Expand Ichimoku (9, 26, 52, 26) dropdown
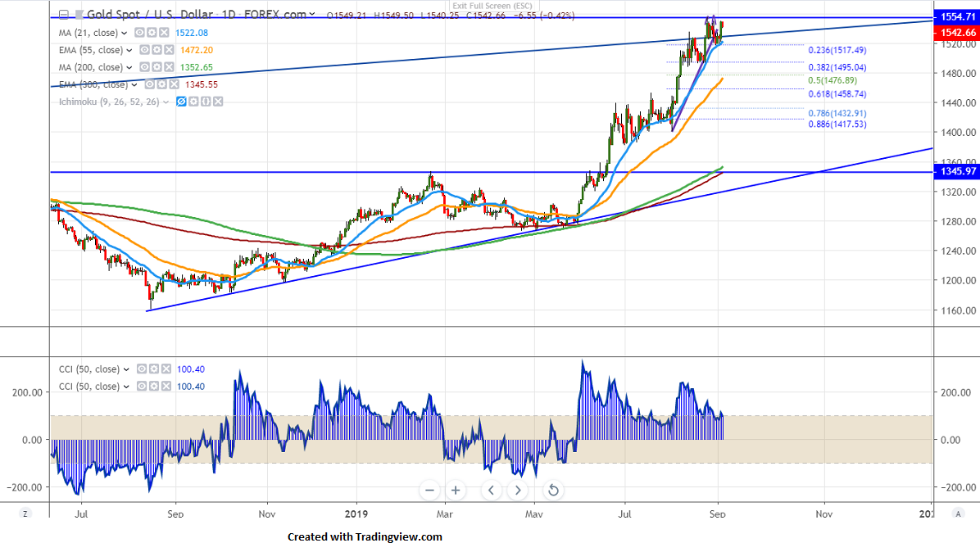 click(x=166, y=102)
